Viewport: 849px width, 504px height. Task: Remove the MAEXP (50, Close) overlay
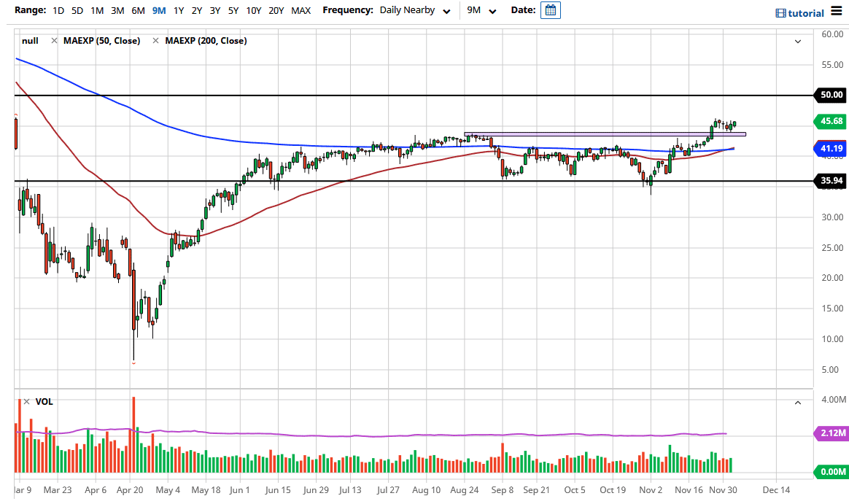coord(54,41)
